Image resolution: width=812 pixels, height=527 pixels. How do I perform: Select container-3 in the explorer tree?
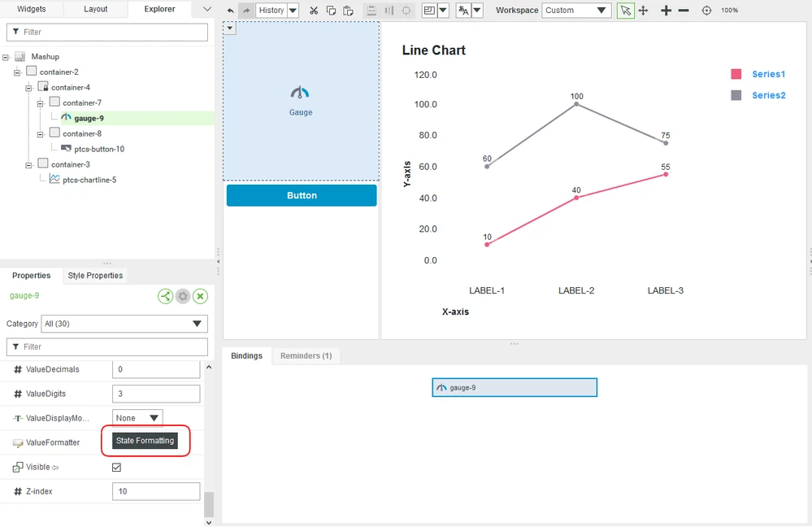tap(70, 164)
